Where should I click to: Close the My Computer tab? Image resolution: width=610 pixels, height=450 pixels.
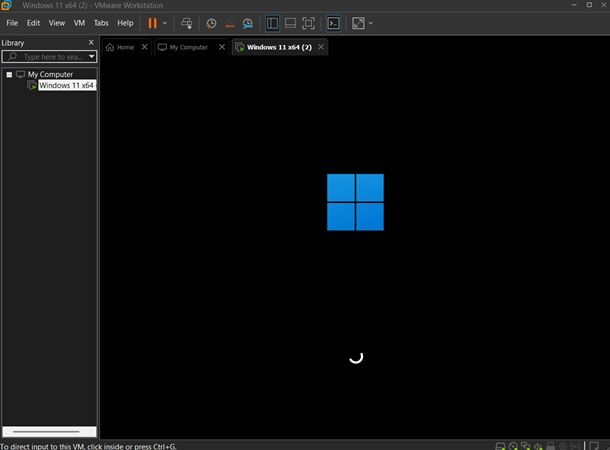[x=222, y=47]
